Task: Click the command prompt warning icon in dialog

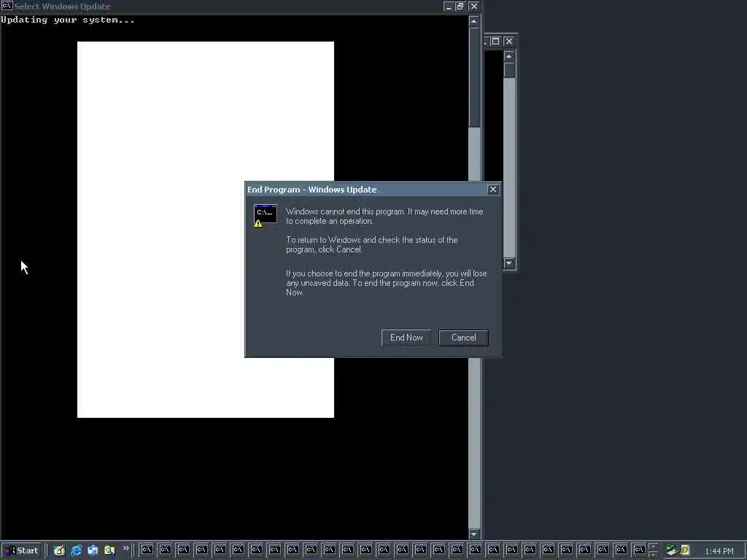Action: click(x=265, y=216)
